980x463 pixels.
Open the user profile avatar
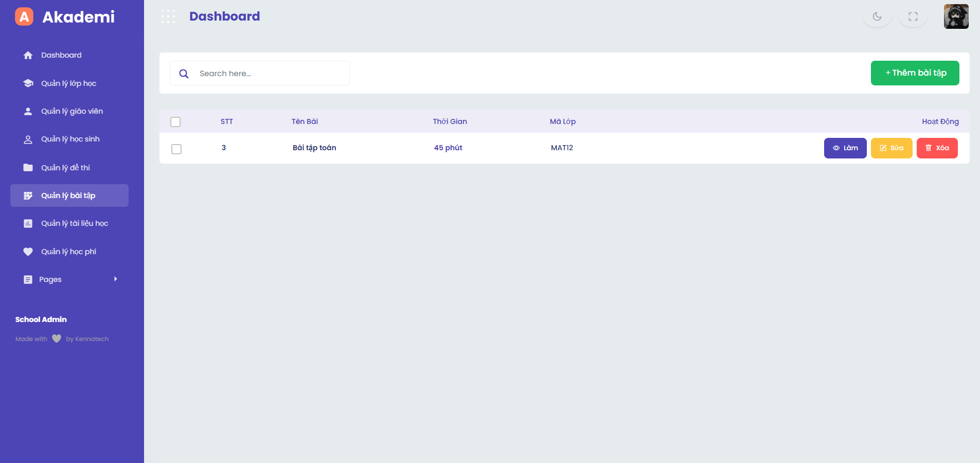pos(956,16)
